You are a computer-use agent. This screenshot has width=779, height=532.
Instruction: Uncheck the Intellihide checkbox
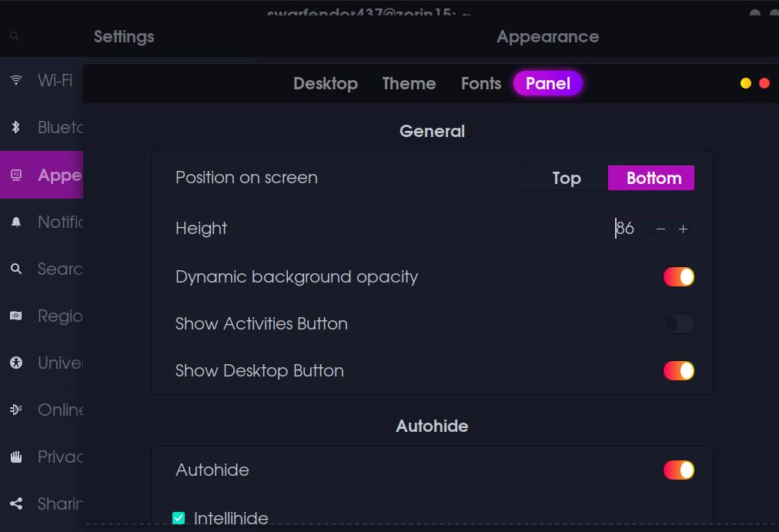(179, 518)
